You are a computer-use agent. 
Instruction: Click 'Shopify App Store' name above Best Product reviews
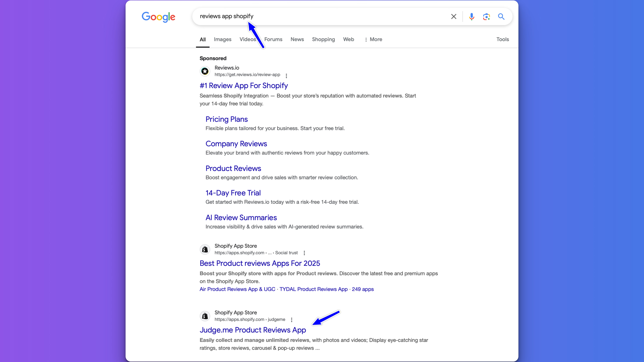click(x=235, y=246)
